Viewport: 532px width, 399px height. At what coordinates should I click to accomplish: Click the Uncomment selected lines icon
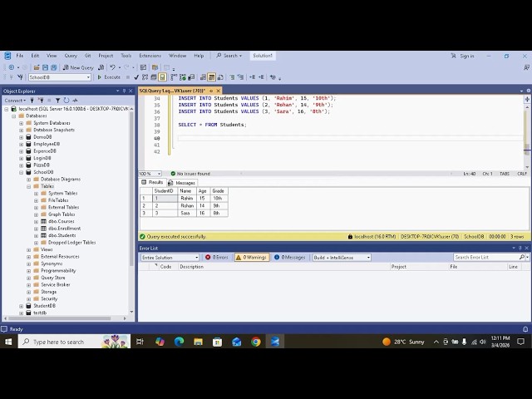click(240, 77)
